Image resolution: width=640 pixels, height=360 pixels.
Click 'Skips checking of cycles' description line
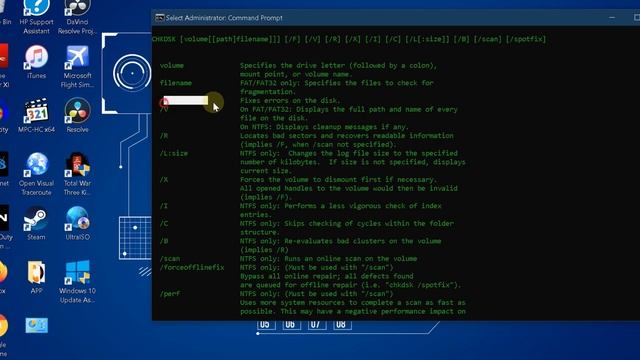pos(347,223)
